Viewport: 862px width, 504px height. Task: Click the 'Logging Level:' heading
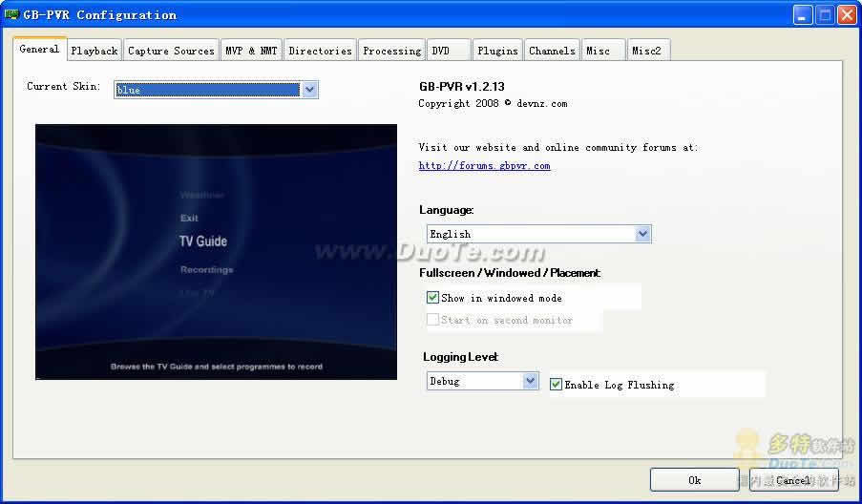click(x=461, y=357)
